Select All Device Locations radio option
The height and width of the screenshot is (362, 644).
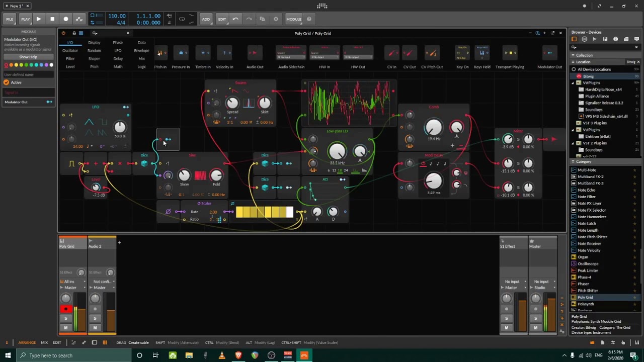pos(574,69)
